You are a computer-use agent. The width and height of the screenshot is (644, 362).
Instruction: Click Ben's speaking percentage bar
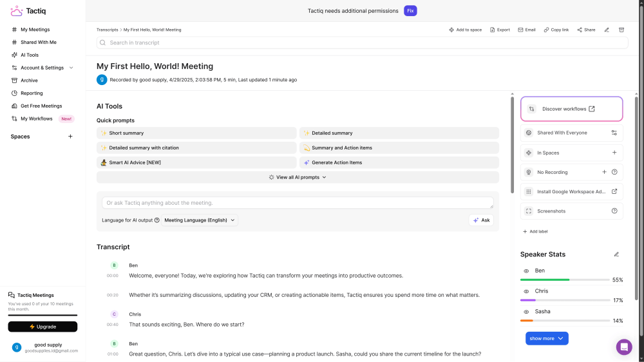(x=565, y=280)
